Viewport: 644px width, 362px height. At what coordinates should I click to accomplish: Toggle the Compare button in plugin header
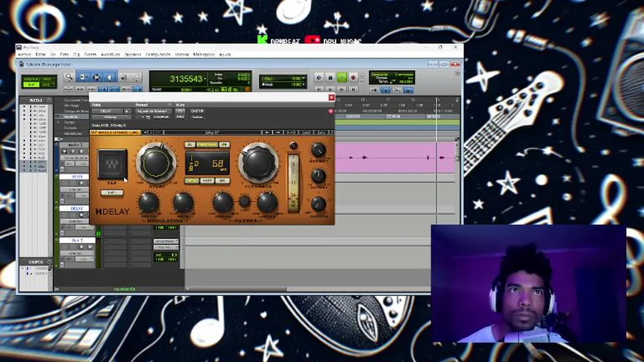161,117
